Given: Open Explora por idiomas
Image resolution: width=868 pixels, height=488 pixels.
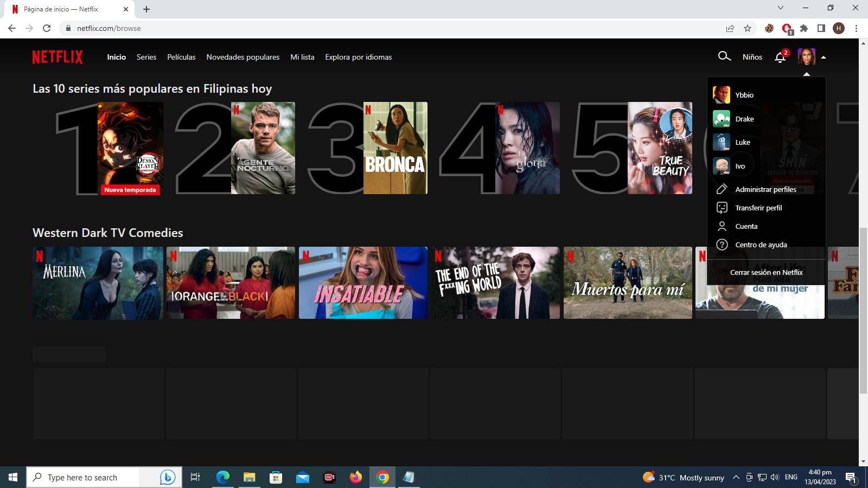Looking at the screenshot, I should (x=358, y=57).
